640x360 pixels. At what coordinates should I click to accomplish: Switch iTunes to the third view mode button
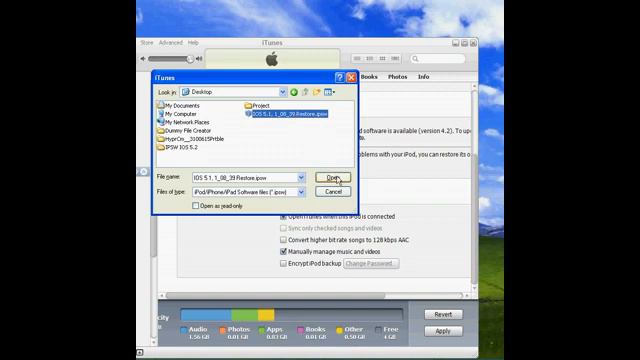(382, 59)
